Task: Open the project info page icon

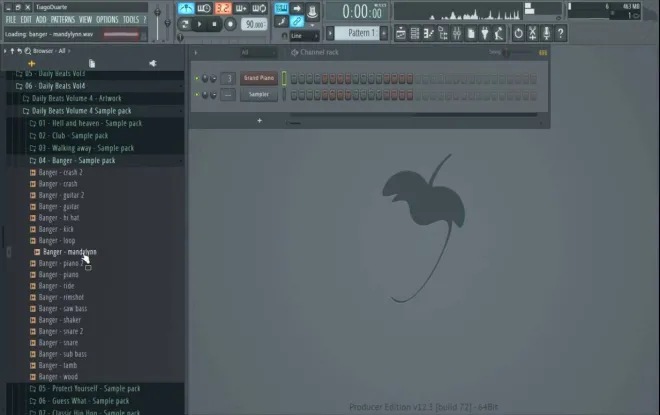Action: [x=471, y=33]
